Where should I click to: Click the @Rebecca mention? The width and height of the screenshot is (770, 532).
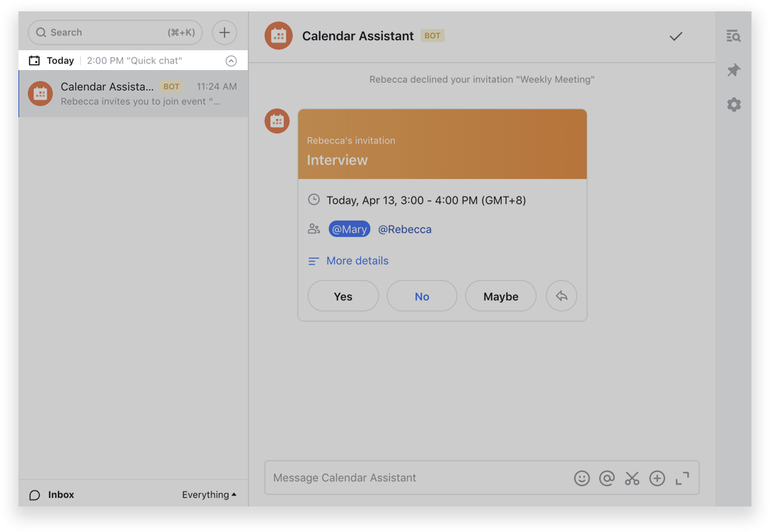405,229
